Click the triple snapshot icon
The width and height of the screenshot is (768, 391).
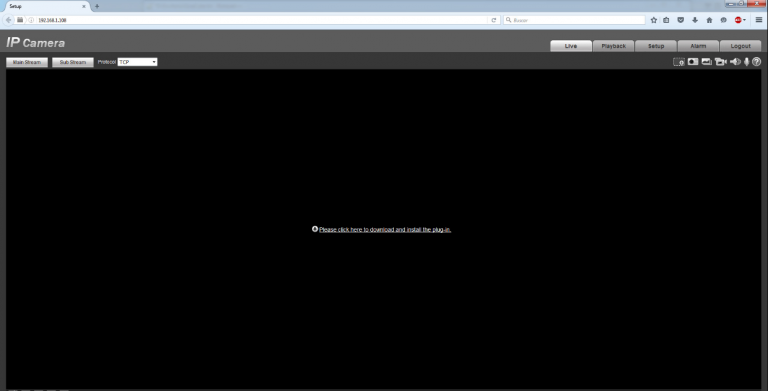pyautogui.click(x=706, y=62)
